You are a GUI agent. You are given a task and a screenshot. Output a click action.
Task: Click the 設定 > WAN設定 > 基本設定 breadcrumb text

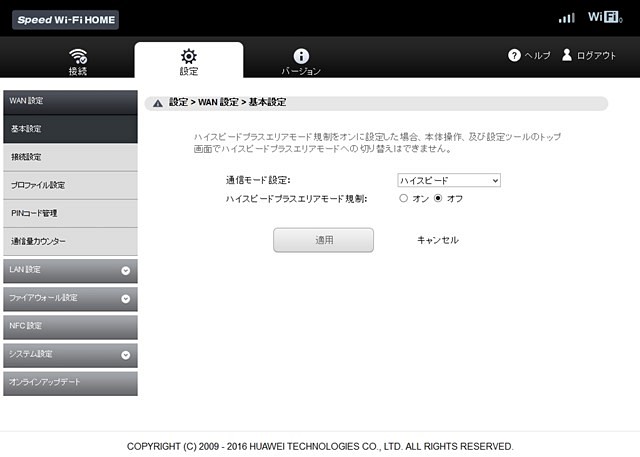(227, 102)
